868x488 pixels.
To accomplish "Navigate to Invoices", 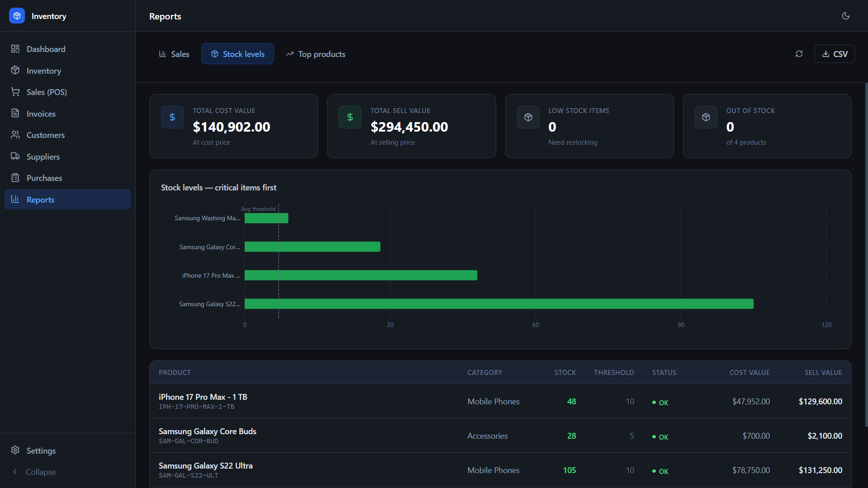I will tap(67, 114).
